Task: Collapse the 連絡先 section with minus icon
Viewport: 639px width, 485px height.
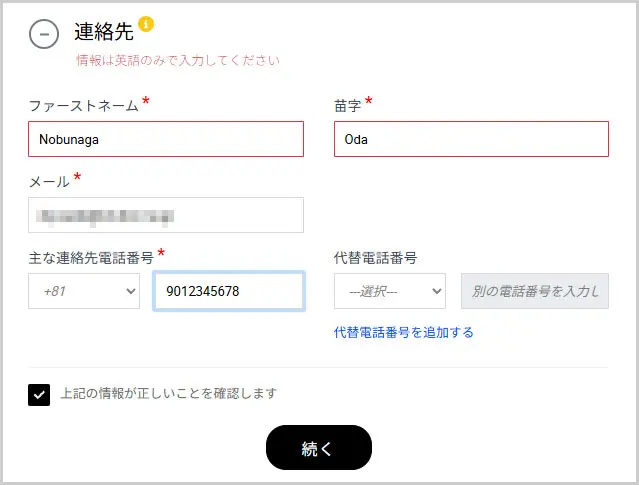Action: click(x=44, y=33)
